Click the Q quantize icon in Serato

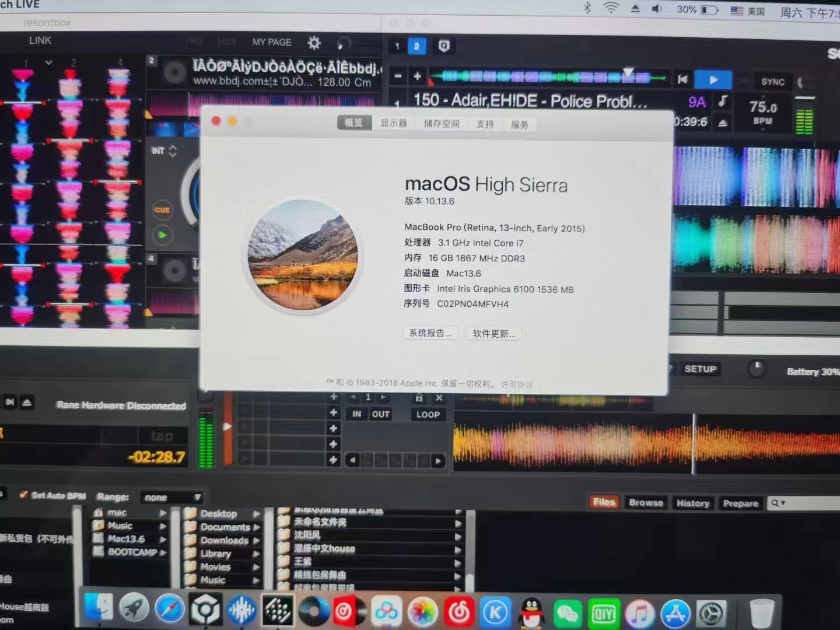[x=444, y=46]
